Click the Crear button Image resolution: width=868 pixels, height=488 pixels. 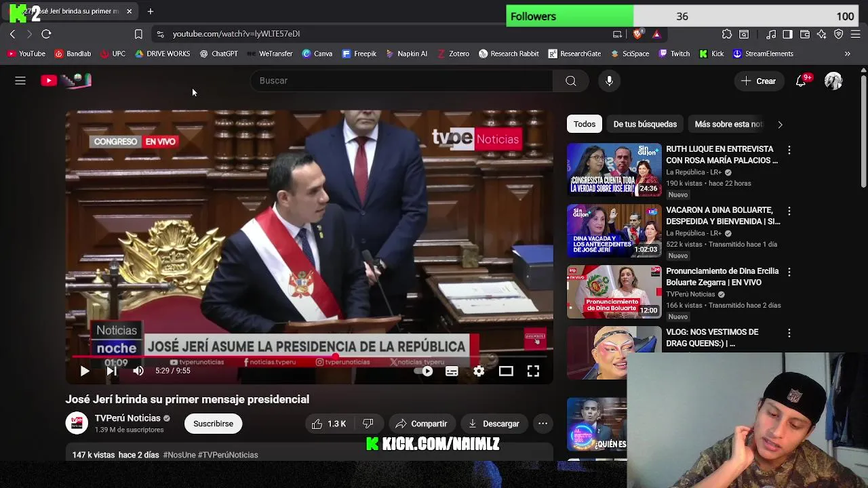[759, 81]
